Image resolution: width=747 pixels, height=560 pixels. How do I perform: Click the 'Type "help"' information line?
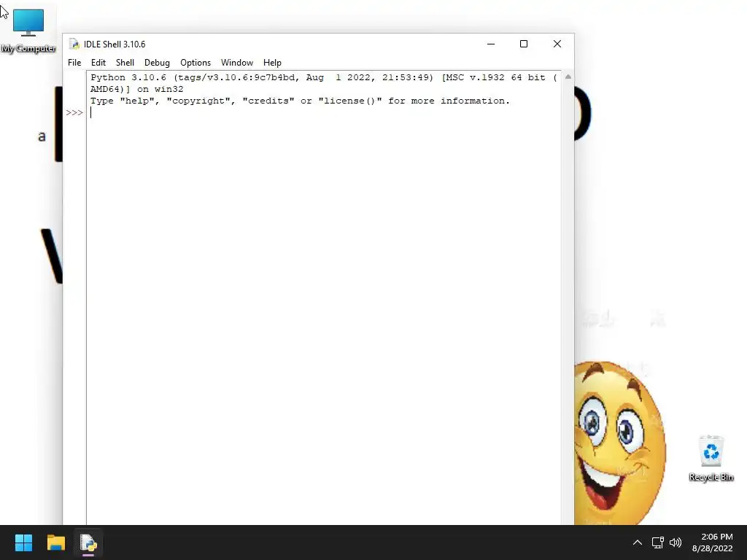[x=300, y=101]
